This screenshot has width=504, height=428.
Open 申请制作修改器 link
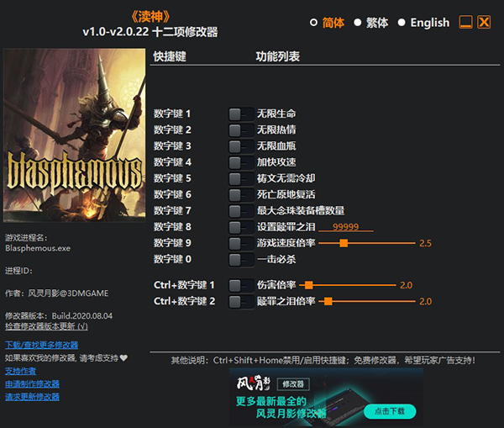[32, 384]
